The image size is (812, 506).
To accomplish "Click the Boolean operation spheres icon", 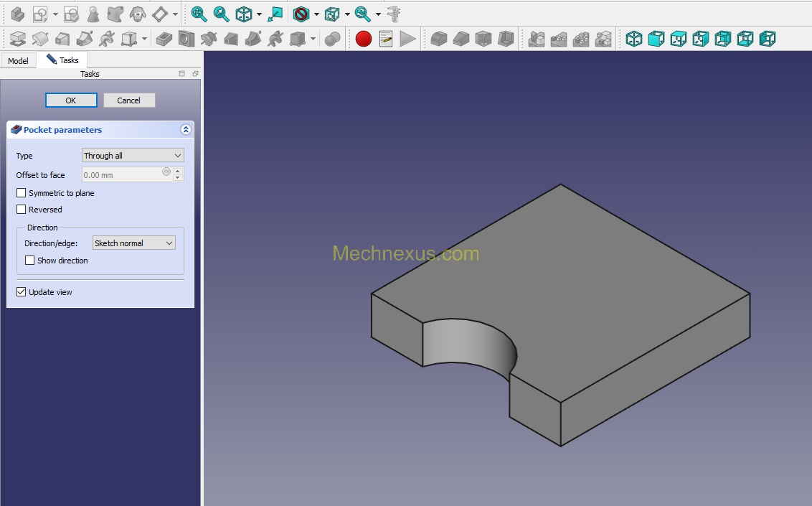I will click(332, 39).
